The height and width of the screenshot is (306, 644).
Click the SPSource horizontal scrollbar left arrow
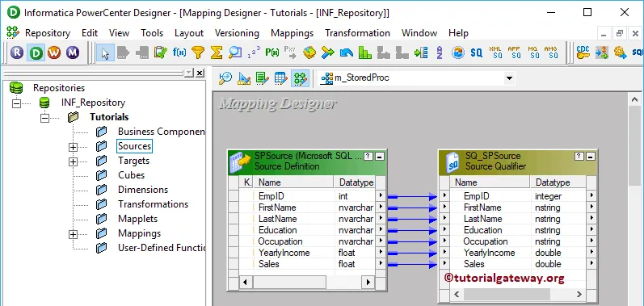point(246,283)
